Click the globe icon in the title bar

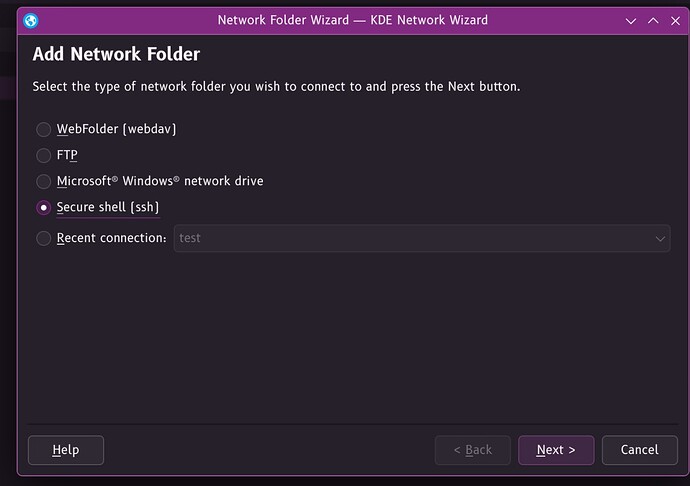31,20
